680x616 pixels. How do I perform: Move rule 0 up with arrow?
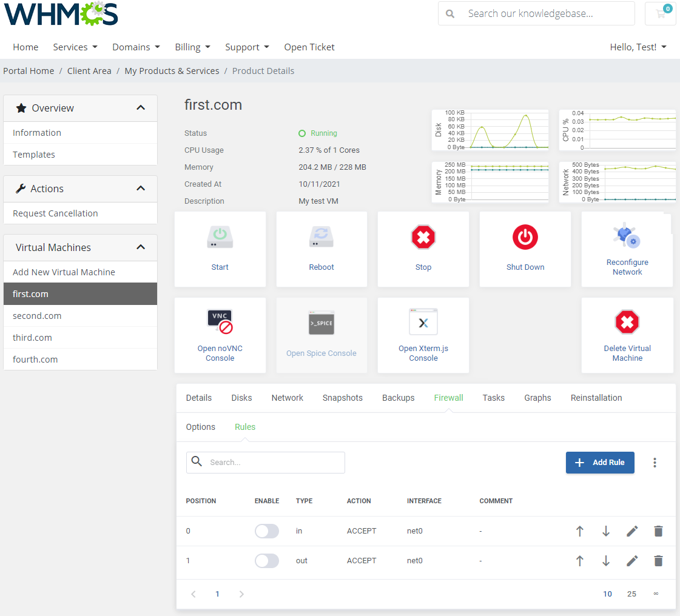[x=580, y=531]
